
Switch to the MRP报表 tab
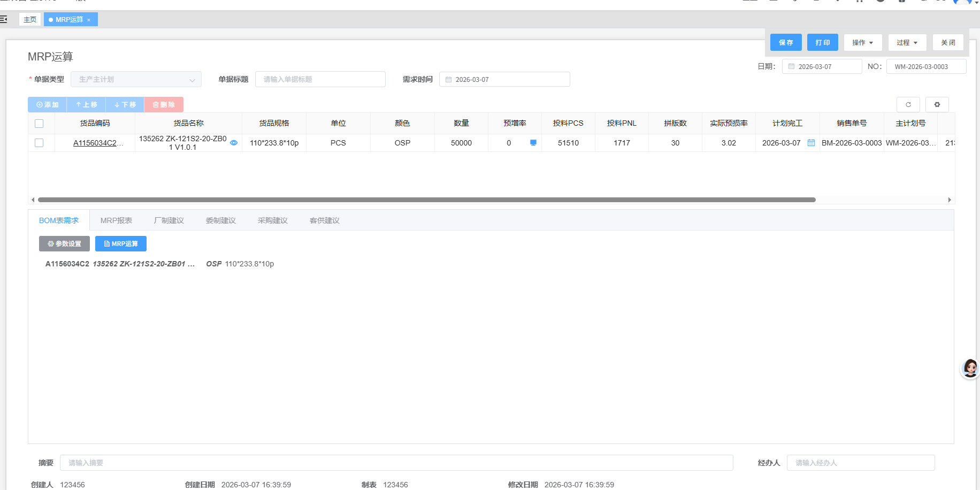click(116, 220)
